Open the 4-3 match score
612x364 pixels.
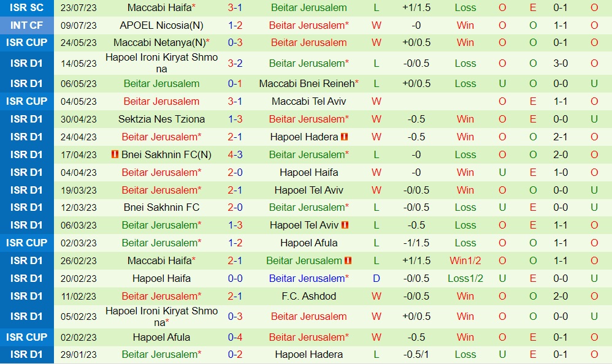235,155
